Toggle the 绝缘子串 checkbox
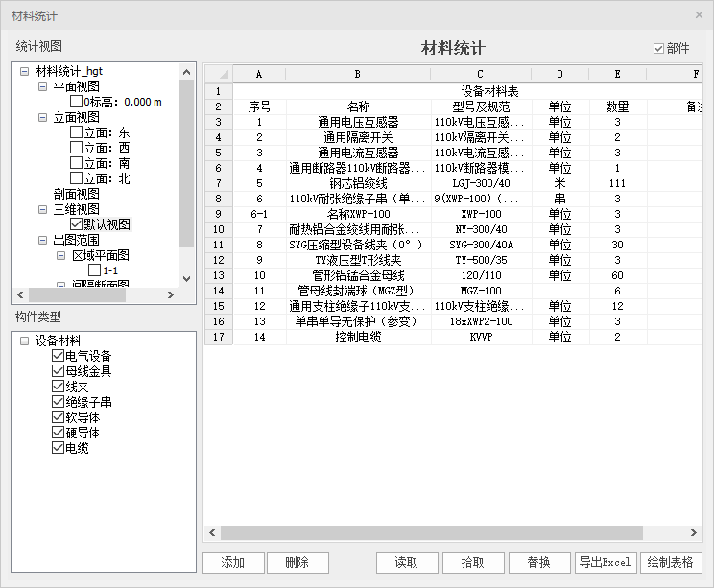 [x=58, y=402]
